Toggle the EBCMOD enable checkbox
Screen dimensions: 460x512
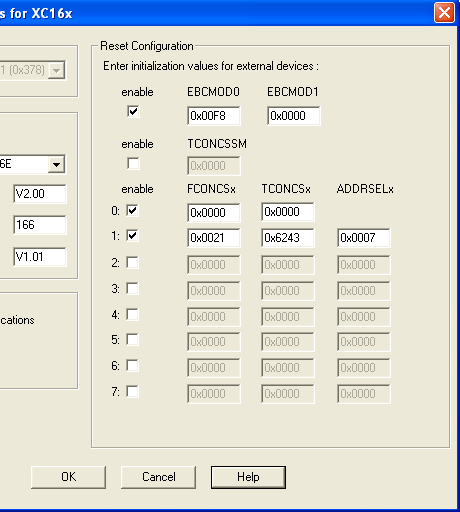point(133,111)
